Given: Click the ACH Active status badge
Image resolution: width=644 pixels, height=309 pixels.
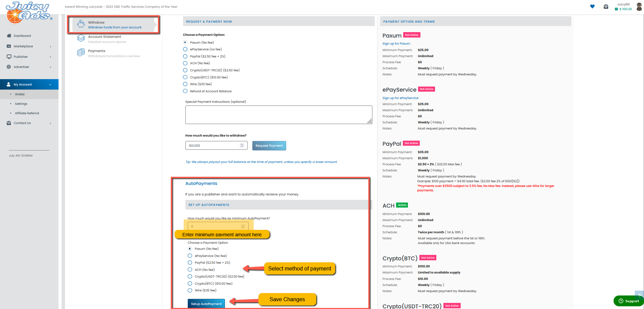Looking at the screenshot, I should tap(402, 205).
